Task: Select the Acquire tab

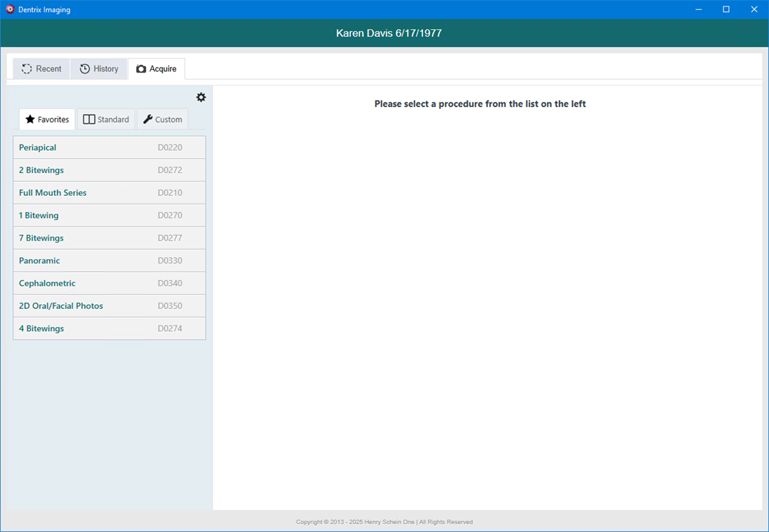Action: click(x=157, y=69)
